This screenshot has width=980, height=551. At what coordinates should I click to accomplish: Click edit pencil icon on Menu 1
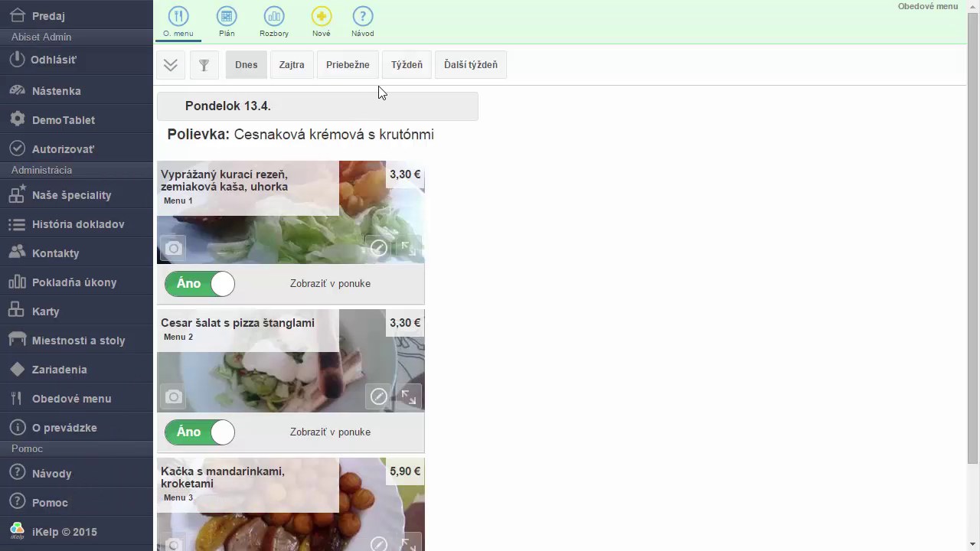tap(378, 248)
